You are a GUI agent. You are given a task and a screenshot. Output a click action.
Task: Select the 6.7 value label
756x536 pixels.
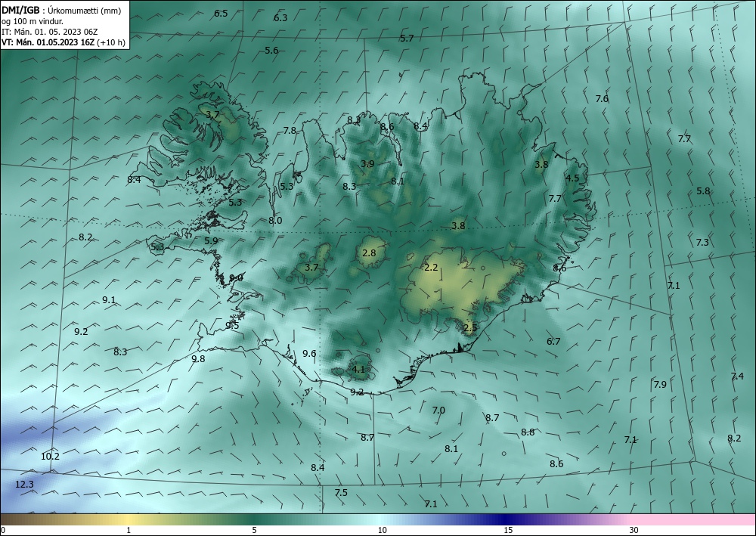(x=553, y=342)
